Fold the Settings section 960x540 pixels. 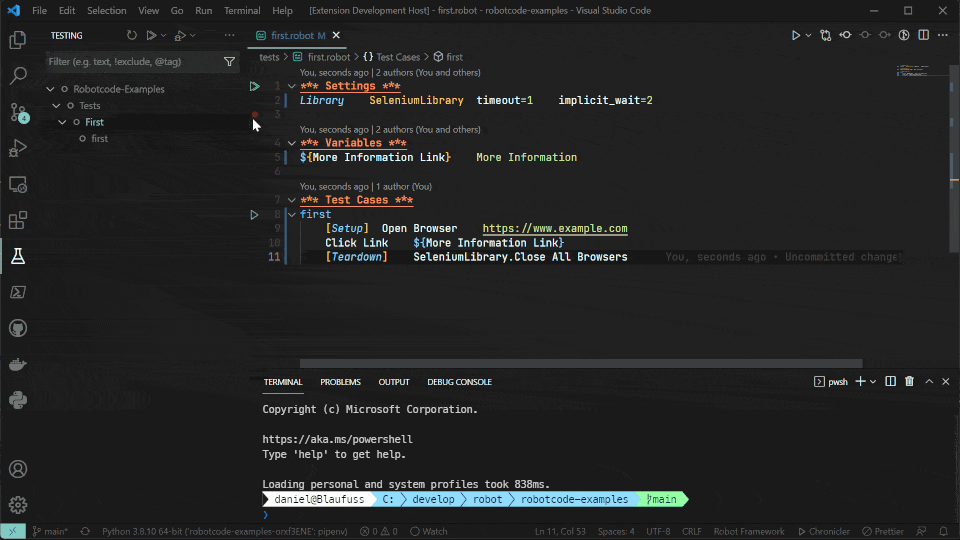[291, 86]
